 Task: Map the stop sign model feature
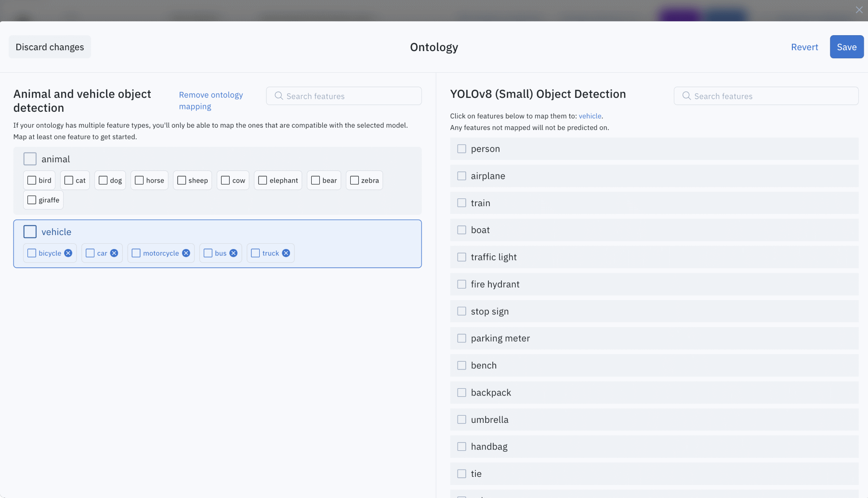pos(654,311)
